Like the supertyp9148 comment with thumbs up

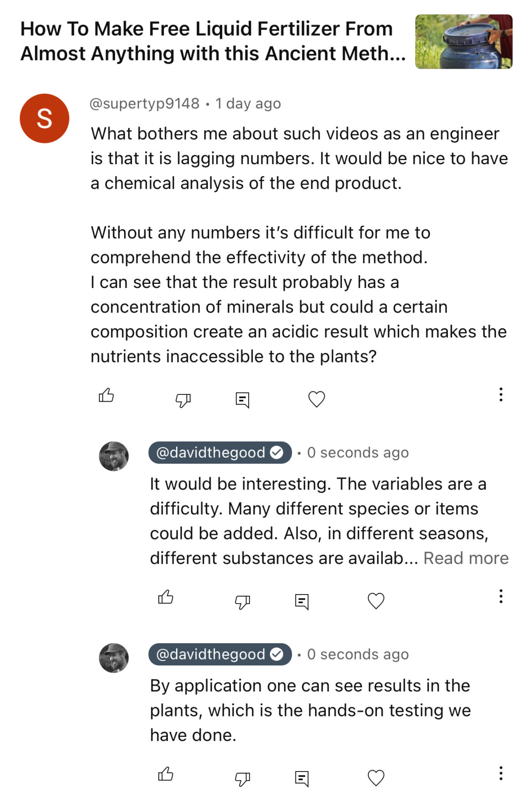(x=106, y=395)
